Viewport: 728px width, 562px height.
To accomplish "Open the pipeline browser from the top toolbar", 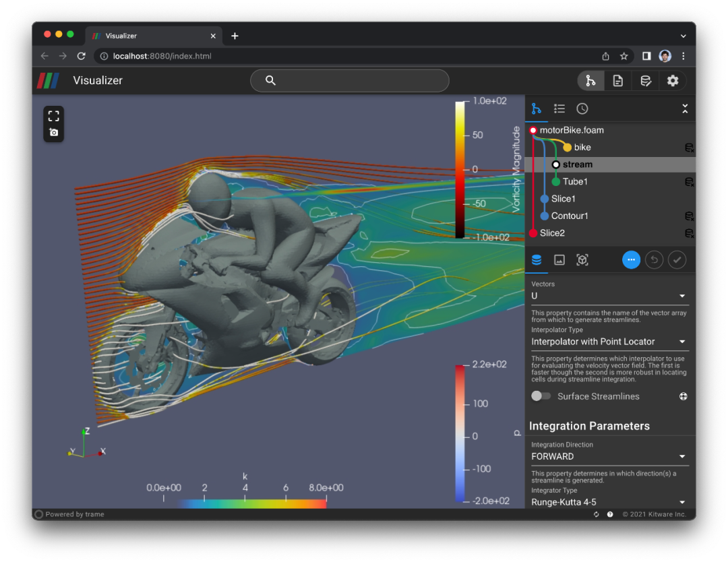I will [590, 81].
